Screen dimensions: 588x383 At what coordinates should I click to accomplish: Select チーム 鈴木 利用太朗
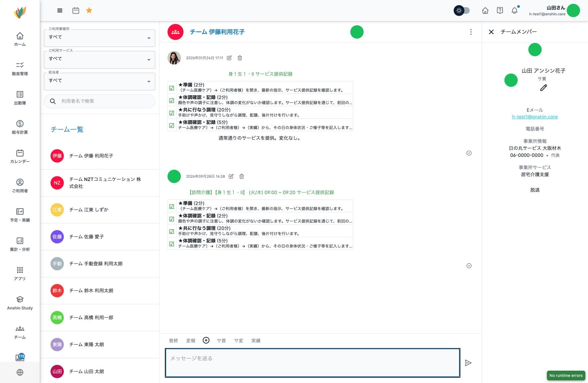pos(99,290)
